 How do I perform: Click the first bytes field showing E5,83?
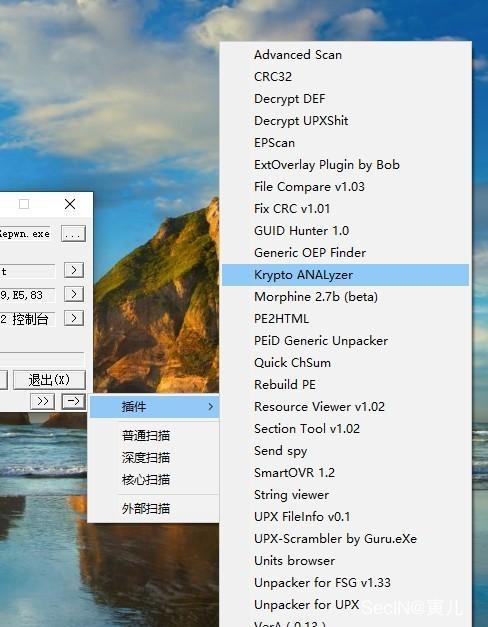pyautogui.click(x=27, y=295)
